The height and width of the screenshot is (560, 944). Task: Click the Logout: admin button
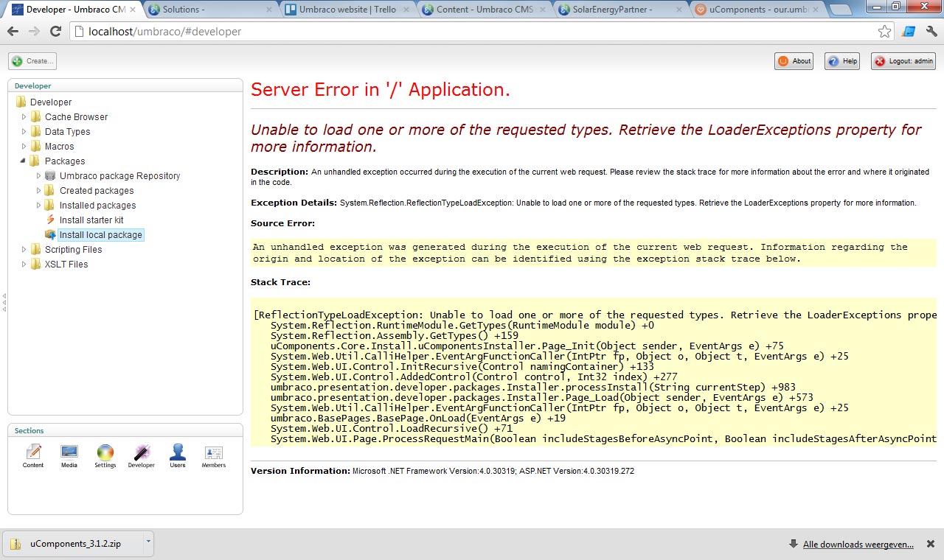903,61
